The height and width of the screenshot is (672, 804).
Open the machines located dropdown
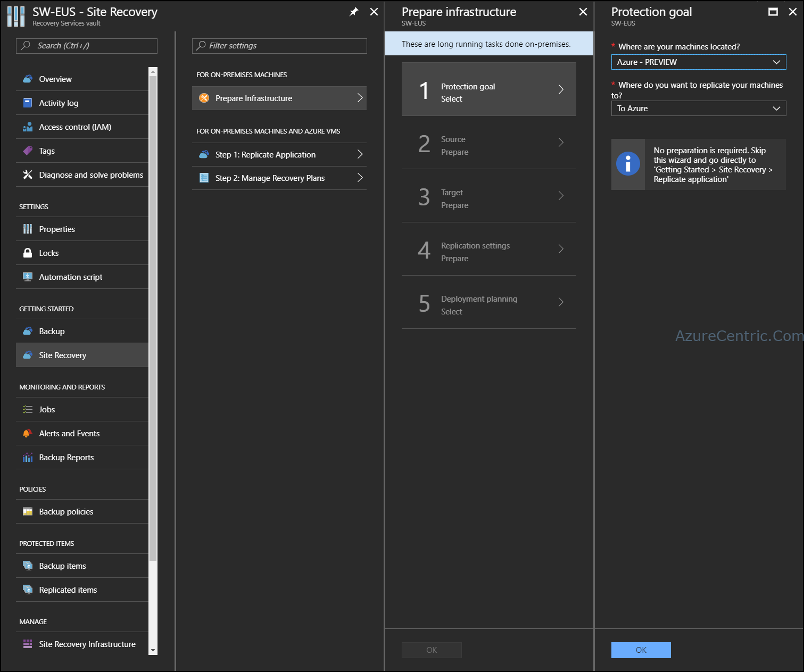click(x=699, y=62)
